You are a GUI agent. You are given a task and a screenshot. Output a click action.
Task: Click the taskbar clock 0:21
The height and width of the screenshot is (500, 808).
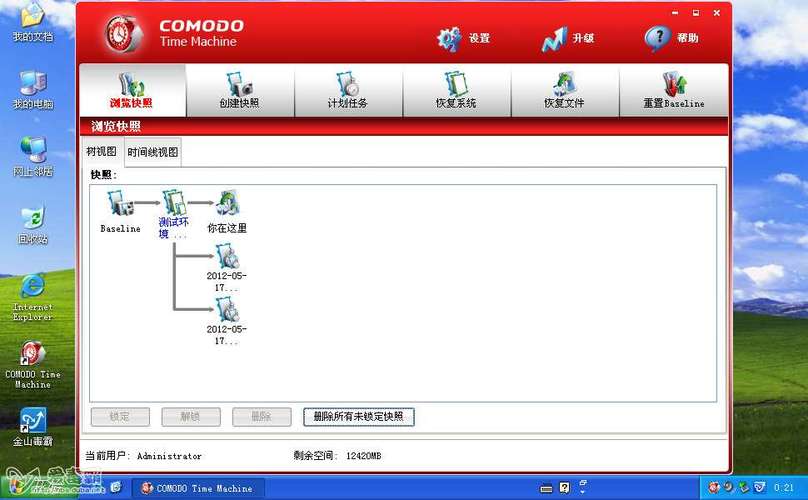click(x=784, y=488)
